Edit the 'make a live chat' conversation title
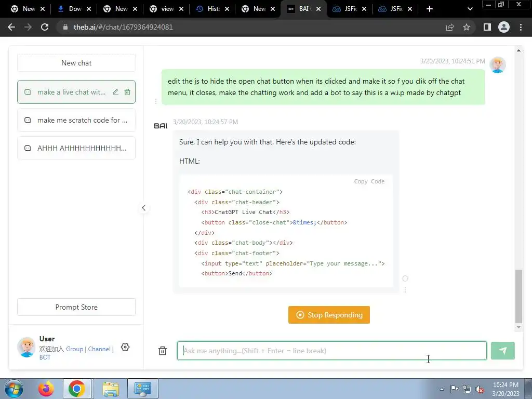This screenshot has height=399, width=532. click(116, 92)
